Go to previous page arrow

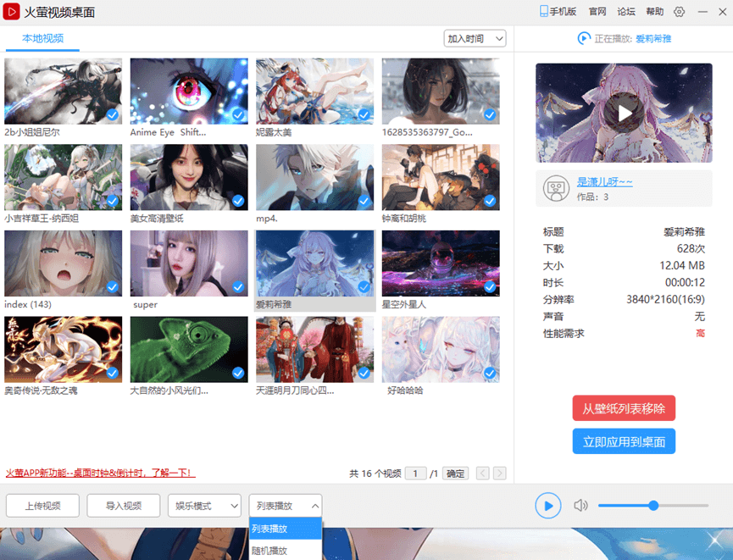click(x=483, y=474)
